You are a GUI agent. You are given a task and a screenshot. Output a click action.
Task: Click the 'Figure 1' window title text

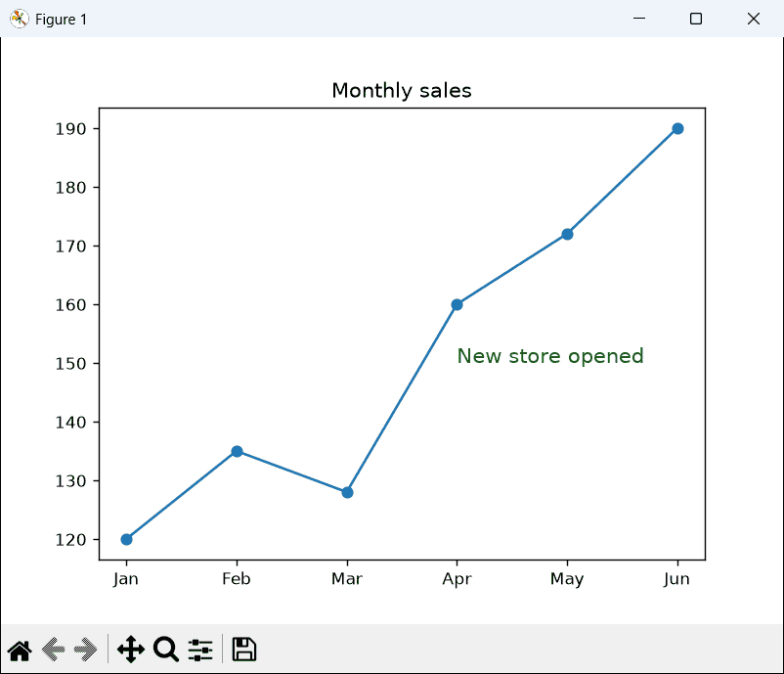click(x=61, y=20)
